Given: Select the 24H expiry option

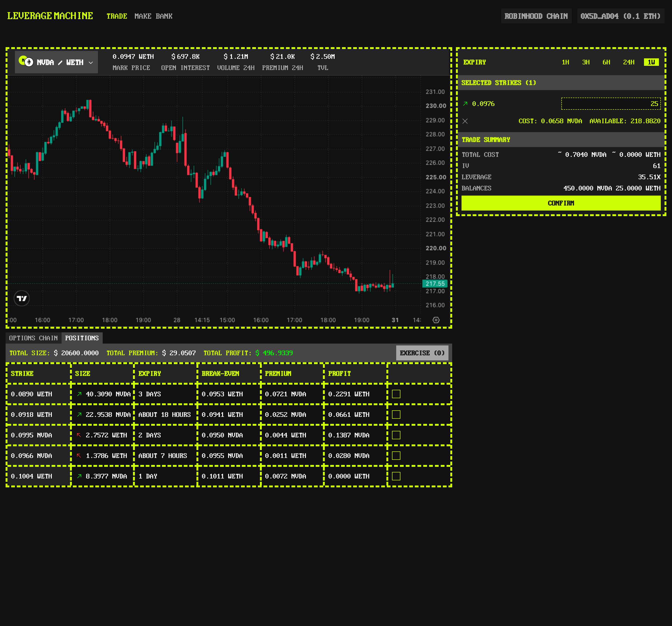Looking at the screenshot, I should (x=629, y=62).
